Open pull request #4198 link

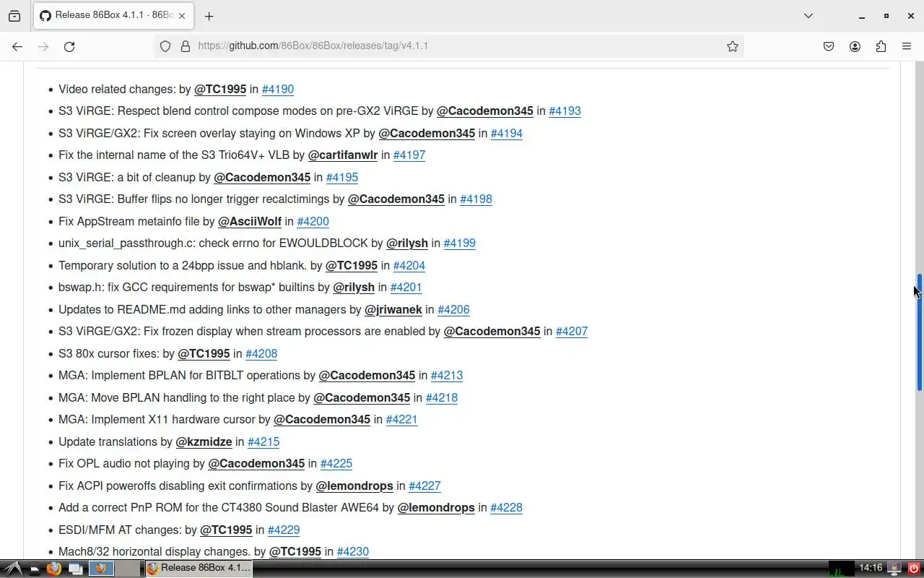coord(476,199)
